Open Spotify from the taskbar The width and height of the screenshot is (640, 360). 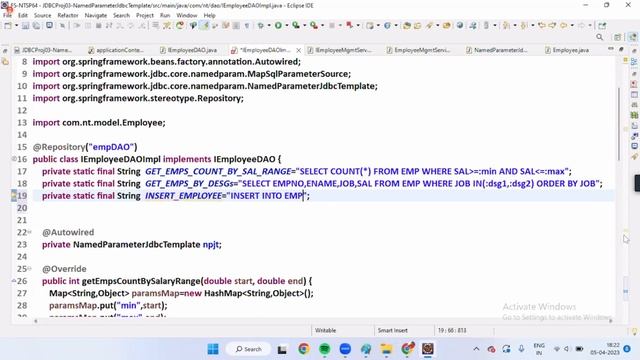pos(324,349)
